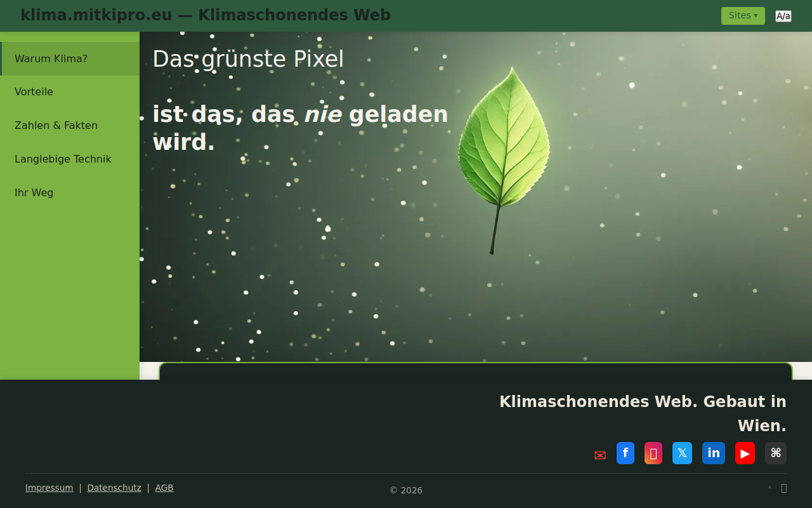This screenshot has width=812, height=508.
Task: Open 'Zahlen & Fakten' in the sidebar
Action: pos(70,126)
